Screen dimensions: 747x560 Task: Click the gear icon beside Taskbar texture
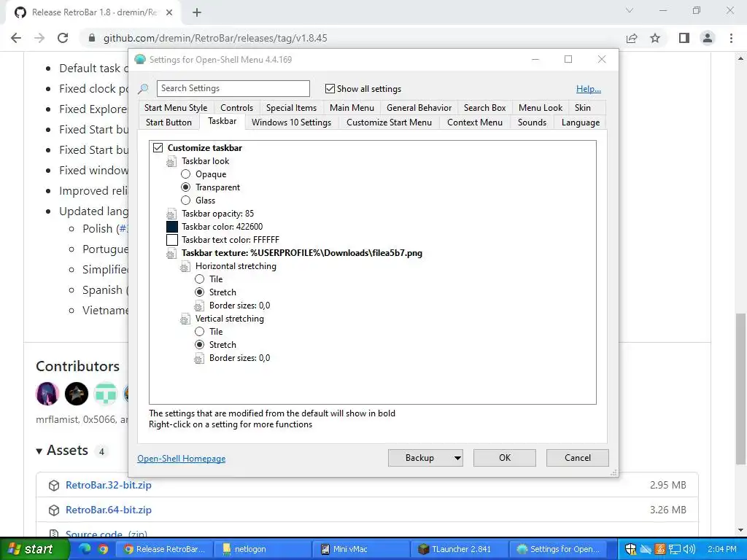[x=171, y=253]
